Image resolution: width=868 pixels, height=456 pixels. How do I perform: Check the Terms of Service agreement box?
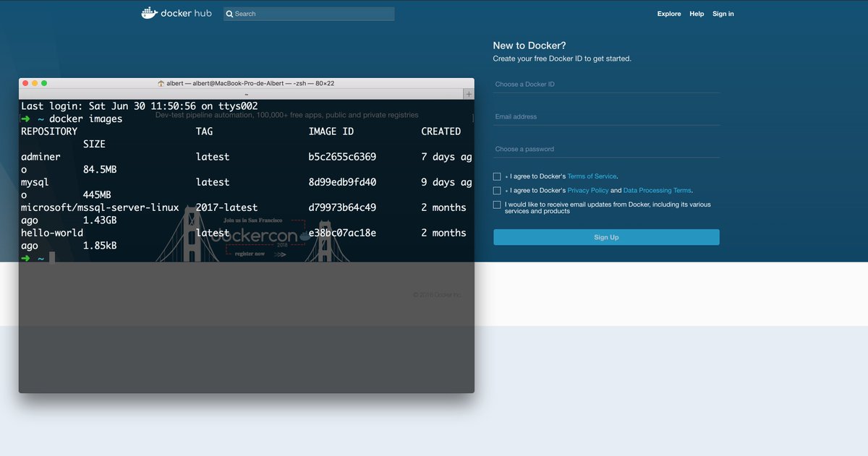point(497,176)
